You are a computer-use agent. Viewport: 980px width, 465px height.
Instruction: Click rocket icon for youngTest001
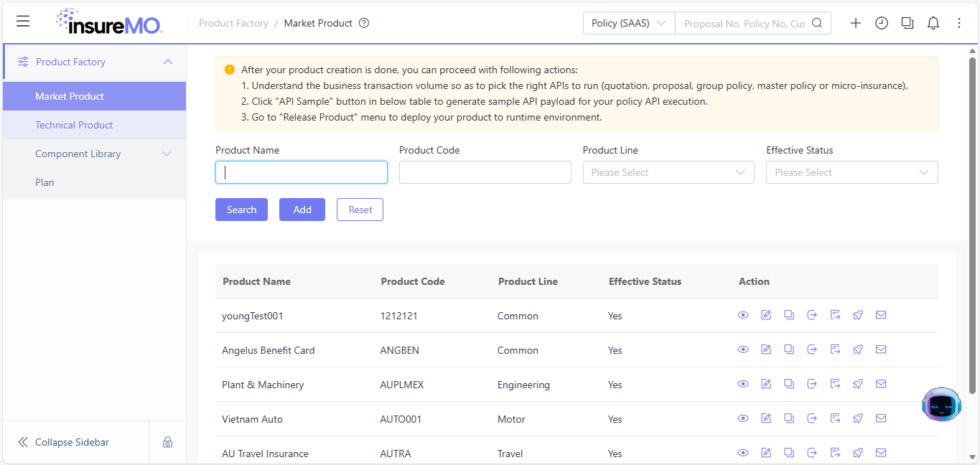point(858,315)
